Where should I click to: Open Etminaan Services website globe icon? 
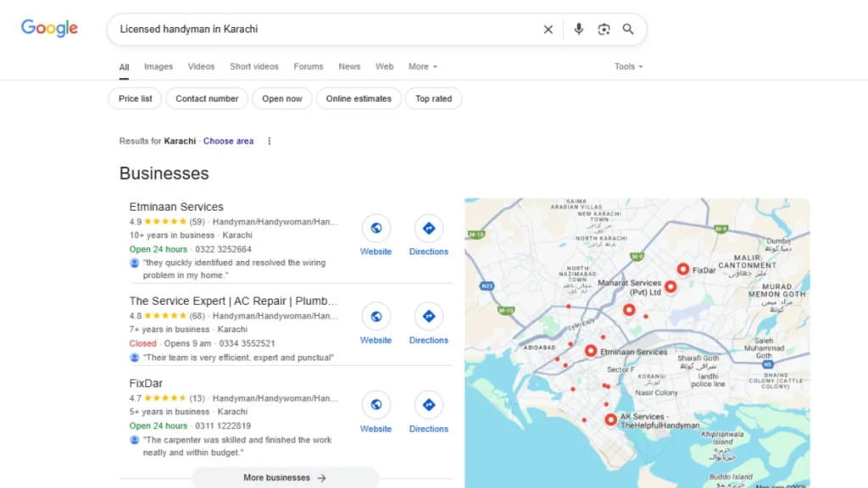(x=376, y=228)
